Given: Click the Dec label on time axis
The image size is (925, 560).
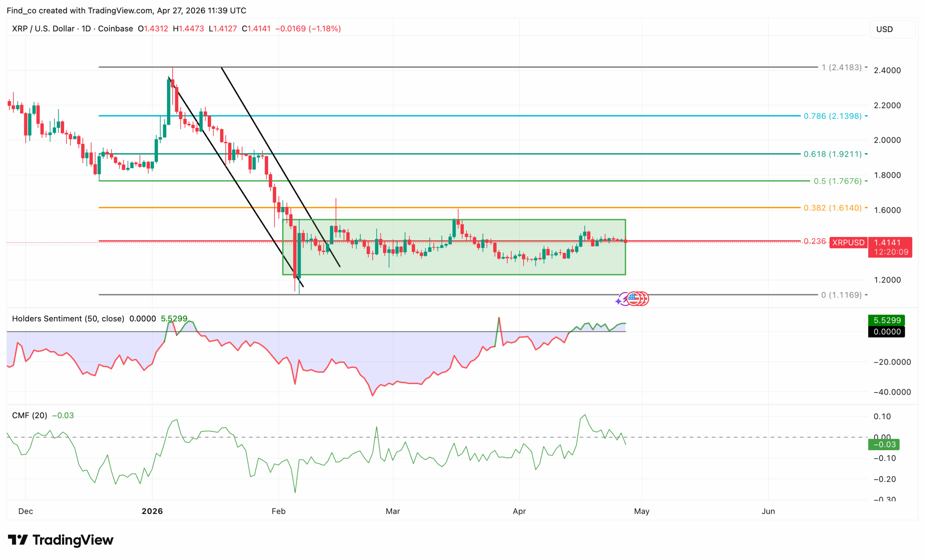Looking at the screenshot, I should click(26, 511).
